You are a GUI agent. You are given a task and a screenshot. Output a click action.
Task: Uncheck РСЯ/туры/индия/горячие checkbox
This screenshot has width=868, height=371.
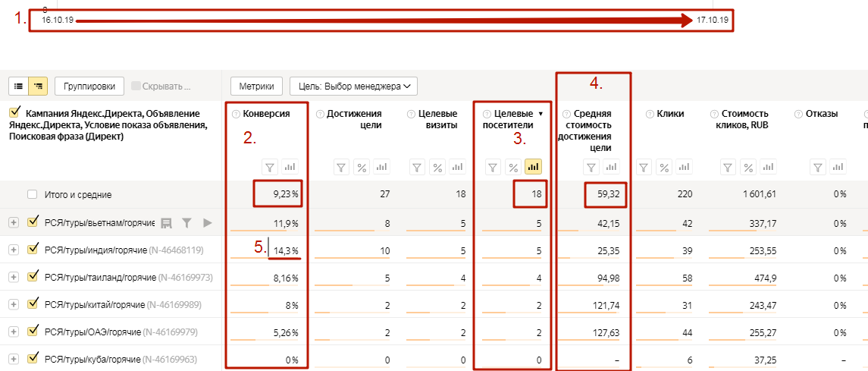pos(32,249)
